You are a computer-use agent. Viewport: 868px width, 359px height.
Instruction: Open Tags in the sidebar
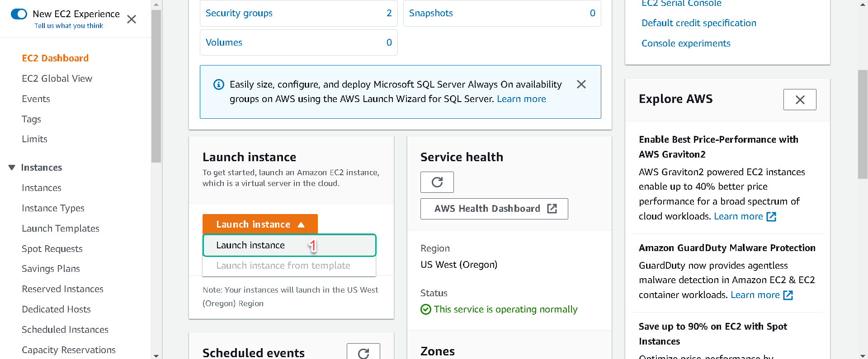[x=31, y=119]
